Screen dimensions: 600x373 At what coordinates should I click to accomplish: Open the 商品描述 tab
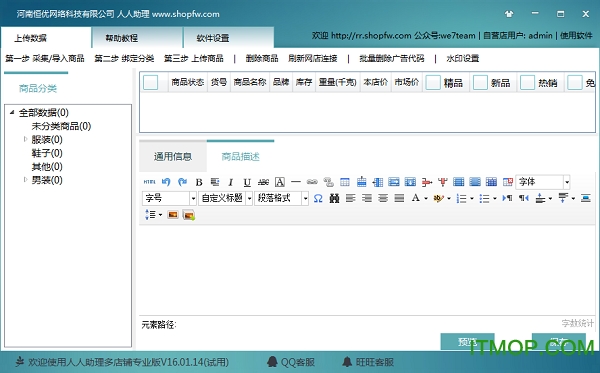click(x=240, y=156)
